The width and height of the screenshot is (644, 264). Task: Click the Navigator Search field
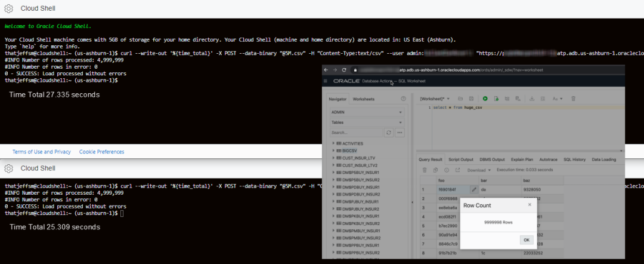click(x=356, y=133)
